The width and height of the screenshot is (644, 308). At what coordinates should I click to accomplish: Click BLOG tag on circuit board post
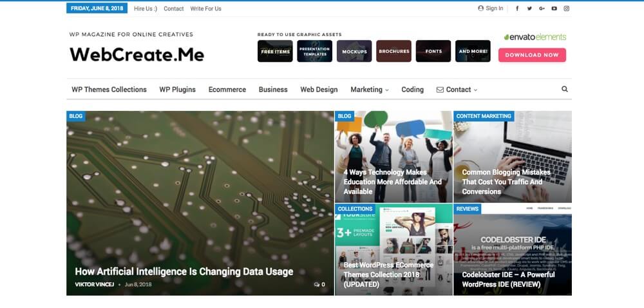76,116
